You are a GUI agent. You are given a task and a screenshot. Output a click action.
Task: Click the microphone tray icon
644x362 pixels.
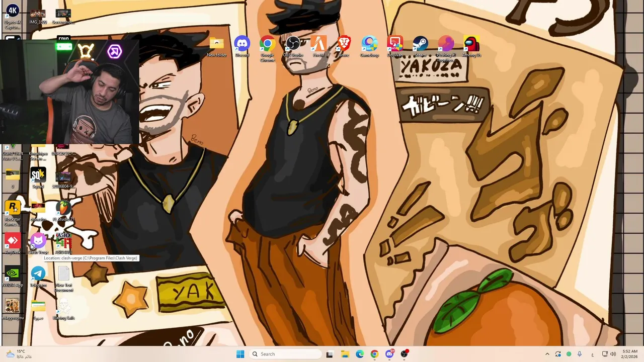(x=580, y=354)
